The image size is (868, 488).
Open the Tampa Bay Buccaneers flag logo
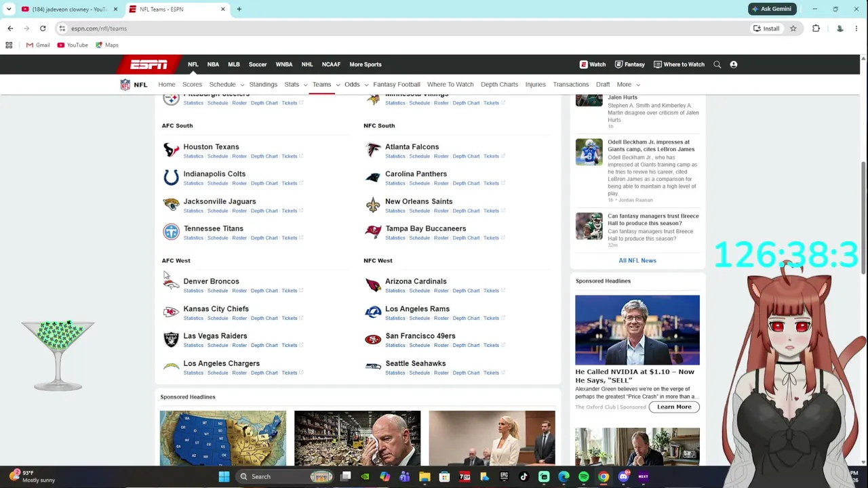pyautogui.click(x=373, y=232)
